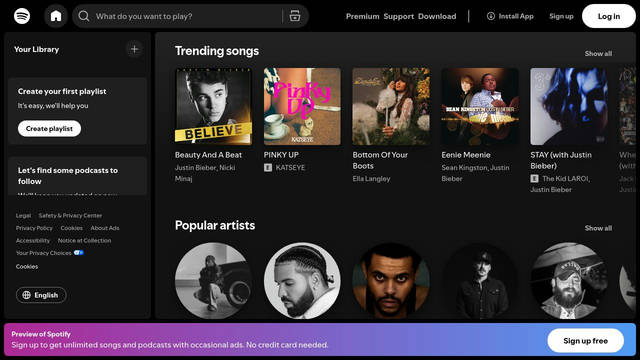Screen dimensions: 640x360
Task: Click 'Eenie Meenie' song title
Action: pos(466,155)
